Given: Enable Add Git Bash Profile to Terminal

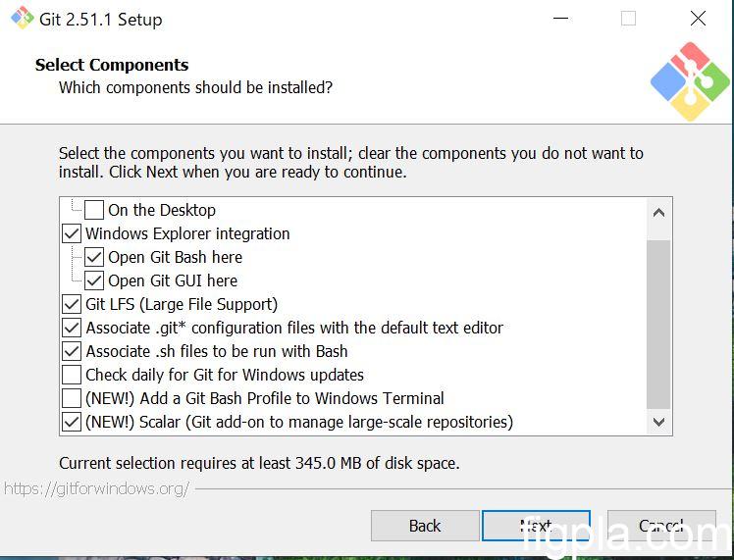Looking at the screenshot, I should pyautogui.click(x=72, y=398).
